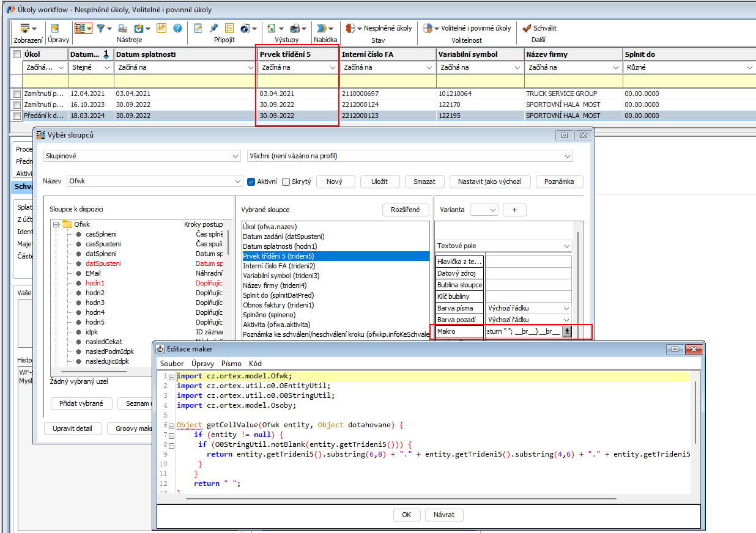Collapse the Ofwk tree folder
The width and height of the screenshot is (756, 533).
pyautogui.click(x=56, y=224)
